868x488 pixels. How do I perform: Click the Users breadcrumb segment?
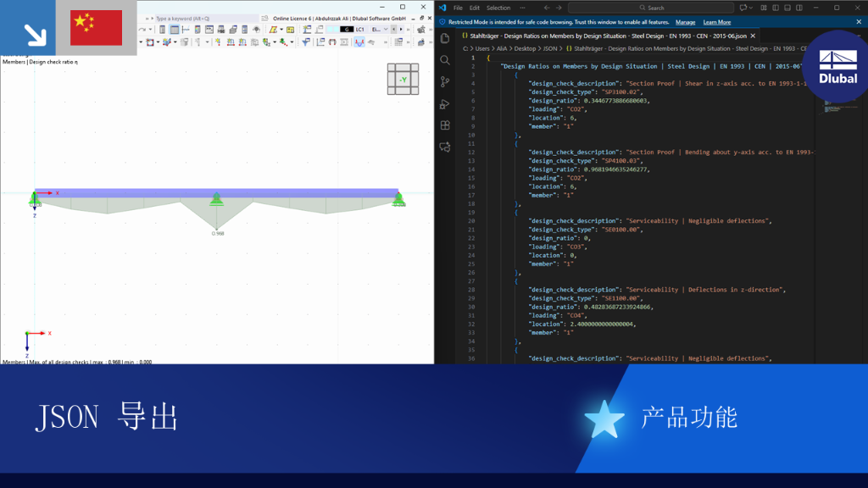pos(482,48)
